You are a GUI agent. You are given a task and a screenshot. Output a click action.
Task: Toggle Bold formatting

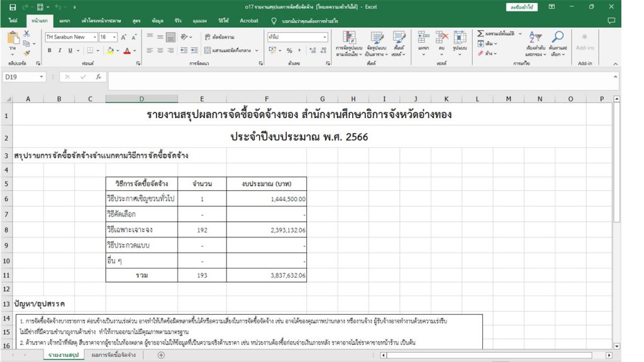tap(50, 50)
